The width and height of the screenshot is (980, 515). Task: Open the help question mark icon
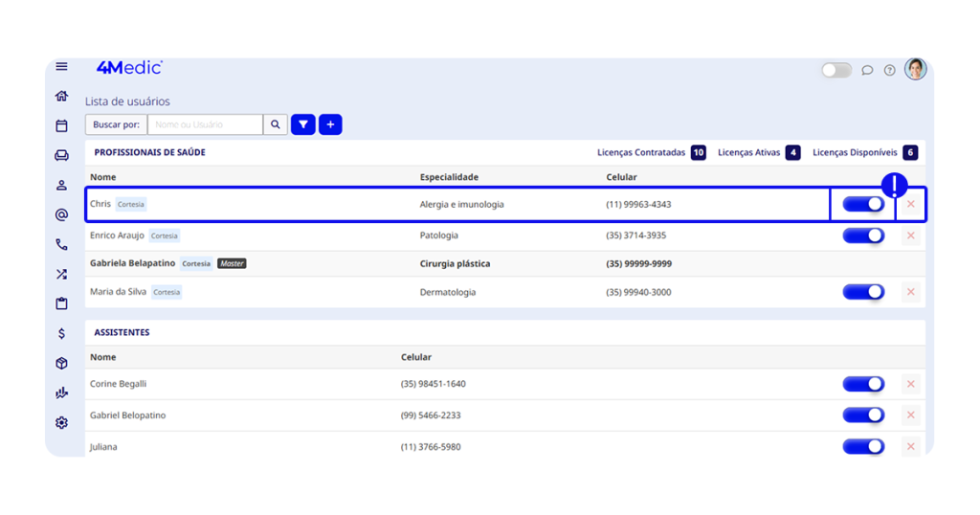click(x=889, y=70)
